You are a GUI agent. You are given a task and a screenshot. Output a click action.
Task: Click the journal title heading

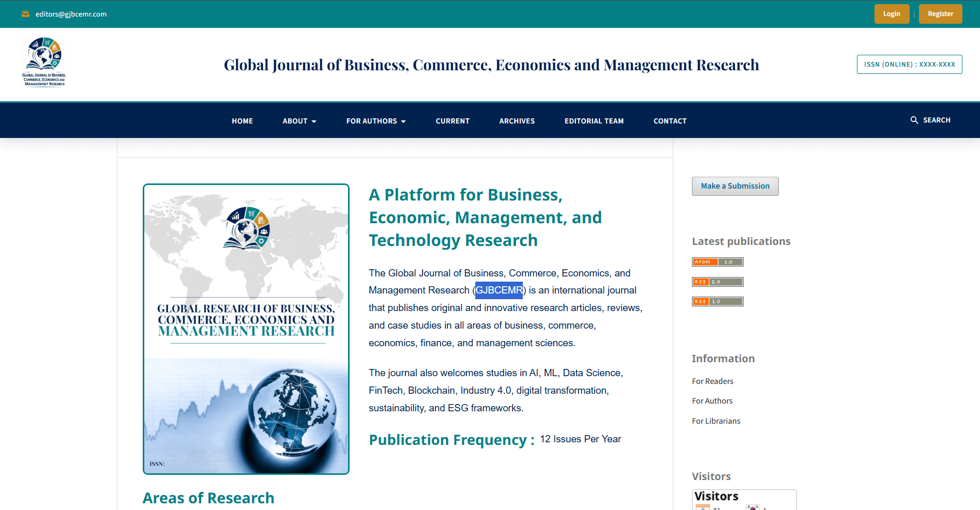pyautogui.click(x=491, y=65)
